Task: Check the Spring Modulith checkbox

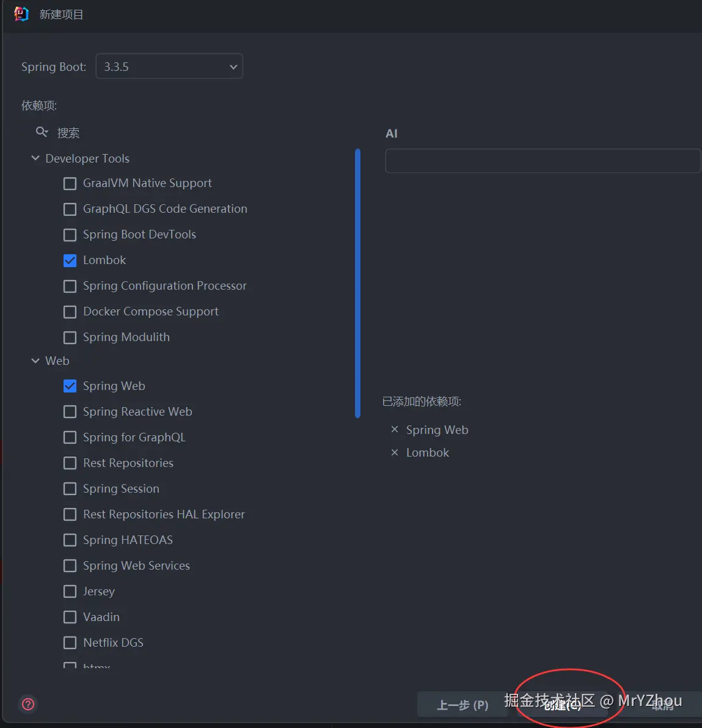Action: [x=70, y=337]
